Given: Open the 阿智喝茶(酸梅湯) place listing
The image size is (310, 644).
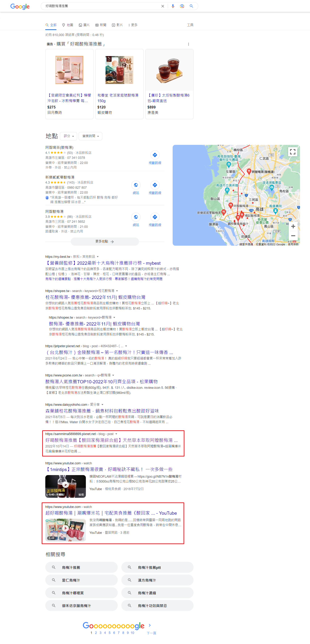Looking at the screenshot, I should (x=59, y=147).
